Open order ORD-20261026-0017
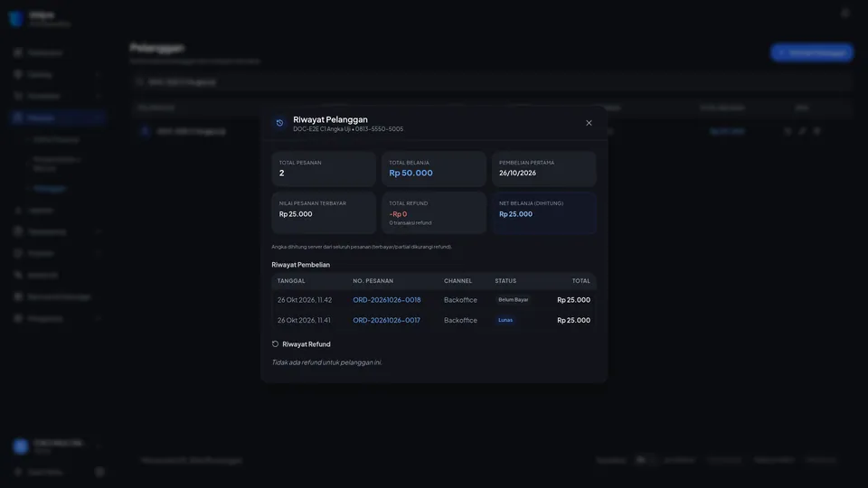The image size is (868, 488). (x=386, y=320)
